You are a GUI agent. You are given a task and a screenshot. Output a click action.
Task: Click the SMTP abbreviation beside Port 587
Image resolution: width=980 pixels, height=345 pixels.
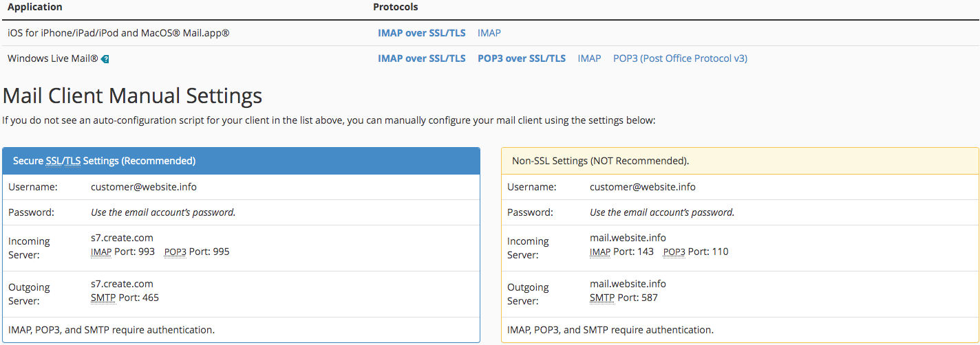601,298
